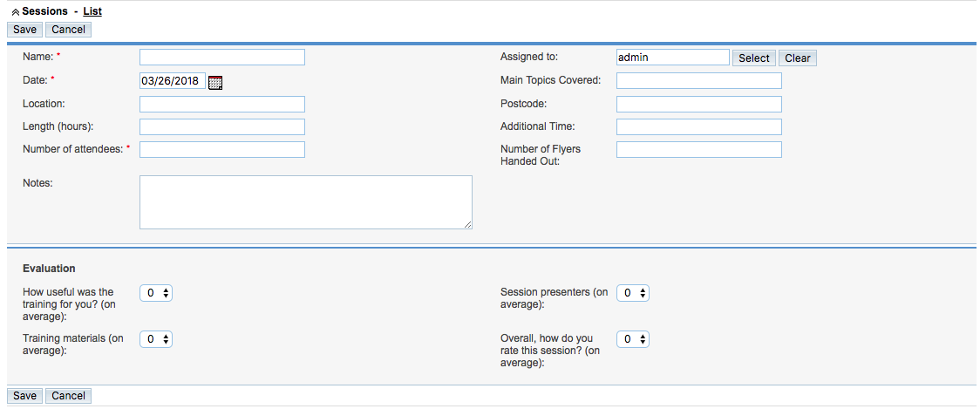Click the top Cancel button
The height and width of the screenshot is (409, 980).
[69, 30]
